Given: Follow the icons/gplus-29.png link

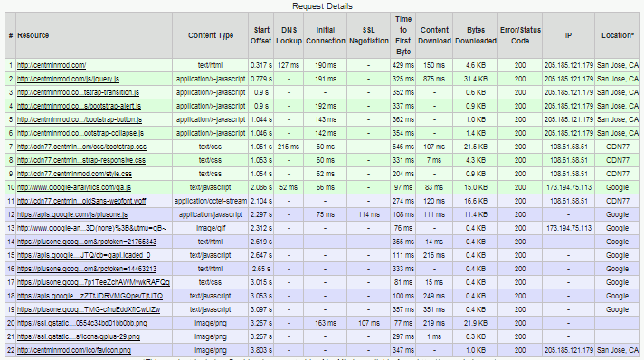Looking at the screenshot, I should click(79, 336).
